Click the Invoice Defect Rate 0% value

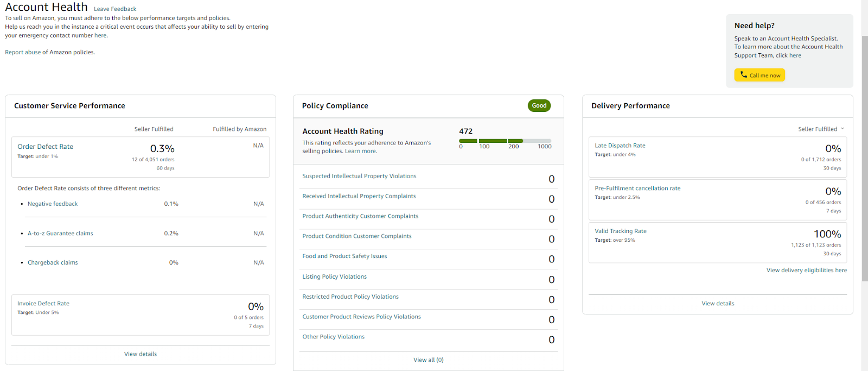(256, 307)
